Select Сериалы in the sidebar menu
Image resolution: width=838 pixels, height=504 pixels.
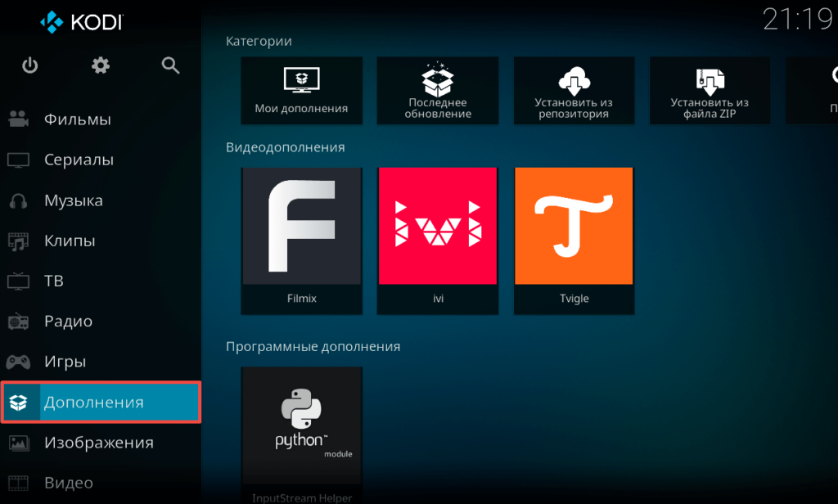pyautogui.click(x=79, y=160)
